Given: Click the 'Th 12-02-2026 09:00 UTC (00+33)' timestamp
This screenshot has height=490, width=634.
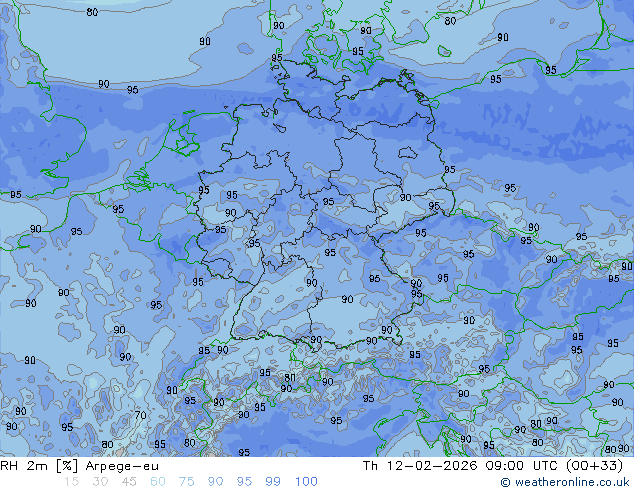Looking at the screenshot, I should pyautogui.click(x=493, y=466).
